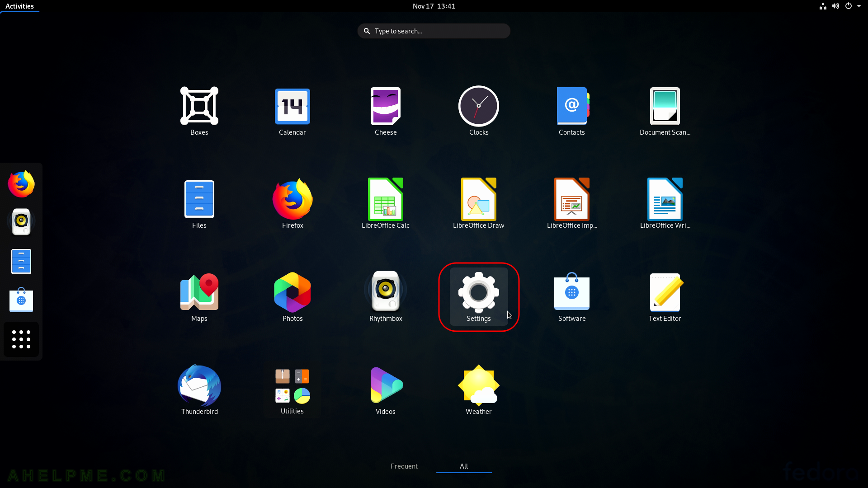The width and height of the screenshot is (868, 488).
Task: Launch LibreOffice Impress
Action: (572, 204)
